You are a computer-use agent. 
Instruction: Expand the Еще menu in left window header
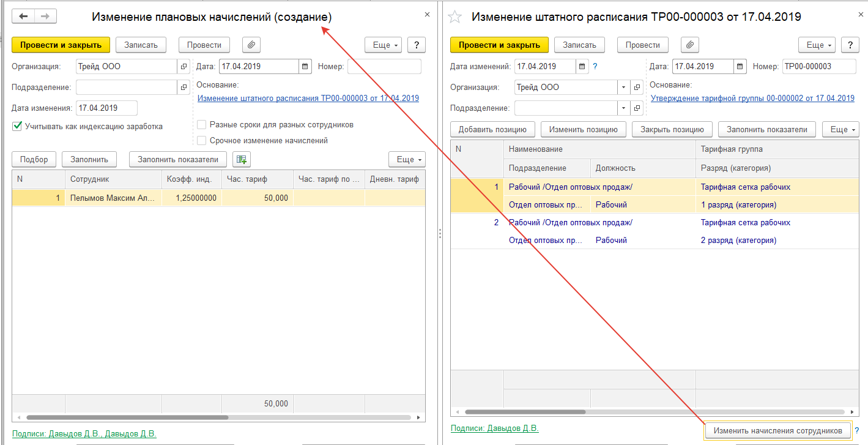(383, 45)
